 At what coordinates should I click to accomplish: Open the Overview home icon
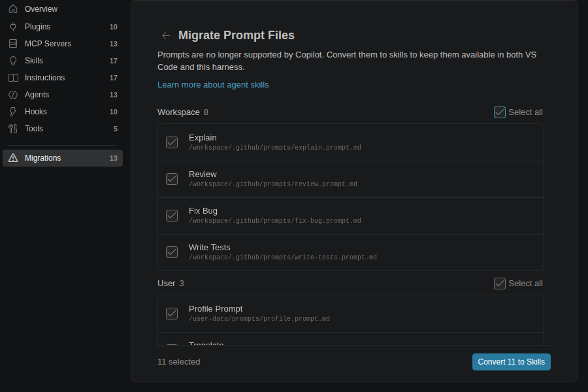pyautogui.click(x=13, y=9)
